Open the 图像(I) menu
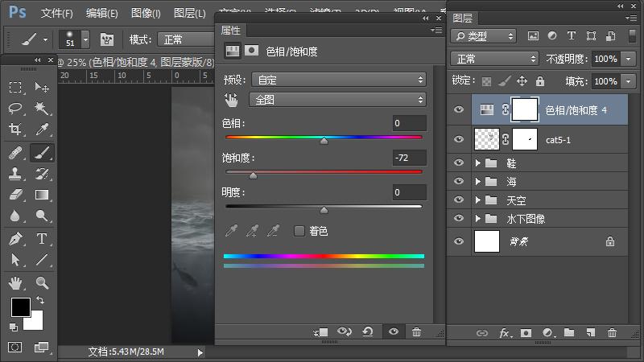This screenshot has height=362, width=644. [x=146, y=14]
